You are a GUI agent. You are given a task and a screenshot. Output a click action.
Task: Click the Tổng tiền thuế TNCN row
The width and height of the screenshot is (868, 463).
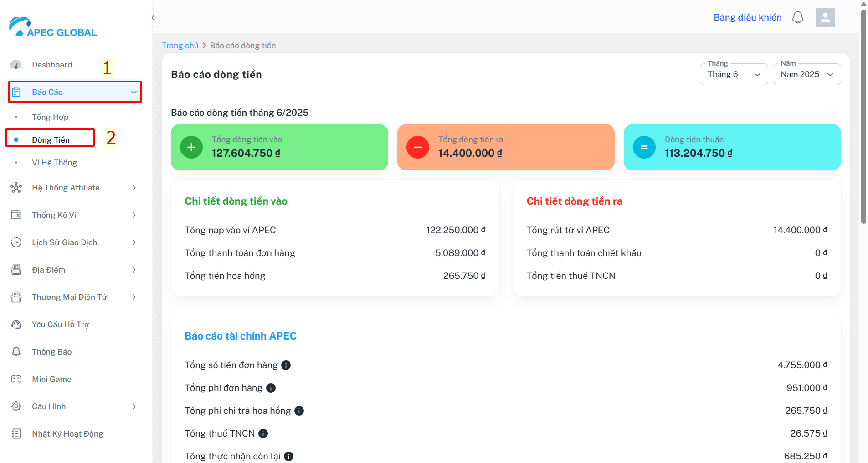click(677, 276)
